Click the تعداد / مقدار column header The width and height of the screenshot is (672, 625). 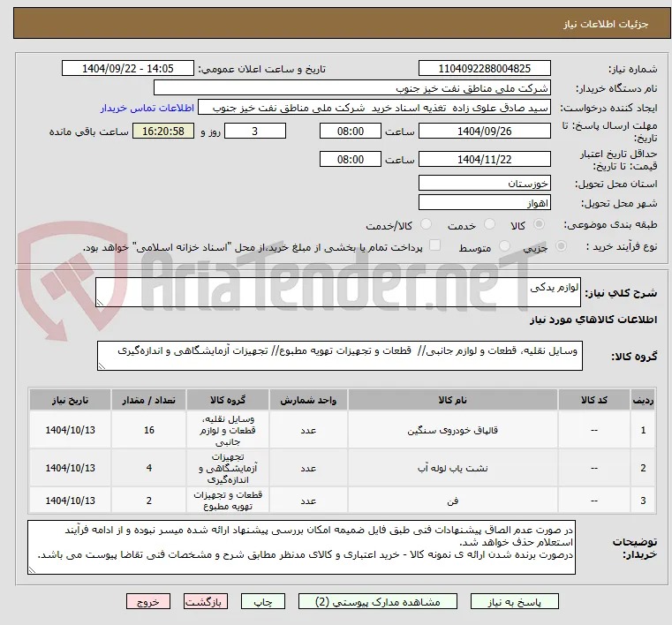pyautogui.click(x=148, y=400)
